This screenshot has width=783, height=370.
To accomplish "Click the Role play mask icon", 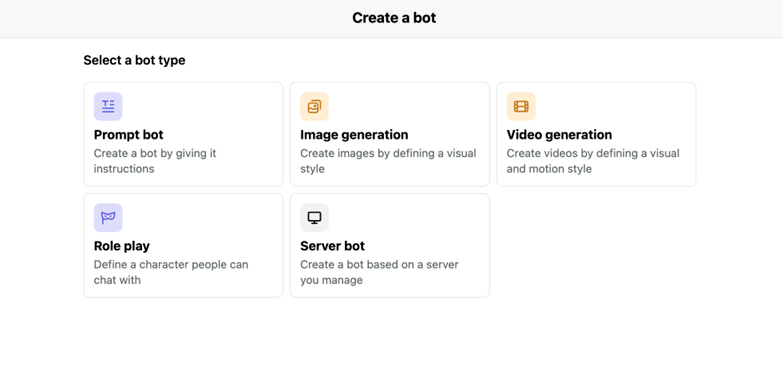I will [x=108, y=218].
